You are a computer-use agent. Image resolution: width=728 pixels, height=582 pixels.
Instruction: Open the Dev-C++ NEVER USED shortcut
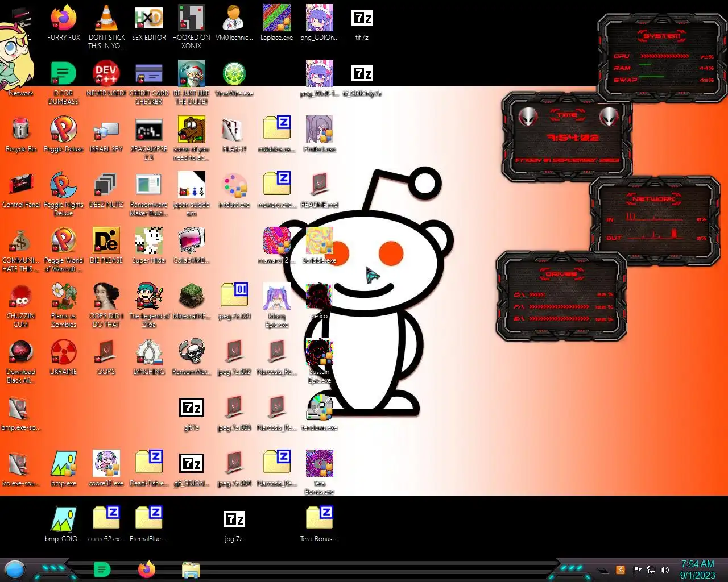pyautogui.click(x=106, y=78)
